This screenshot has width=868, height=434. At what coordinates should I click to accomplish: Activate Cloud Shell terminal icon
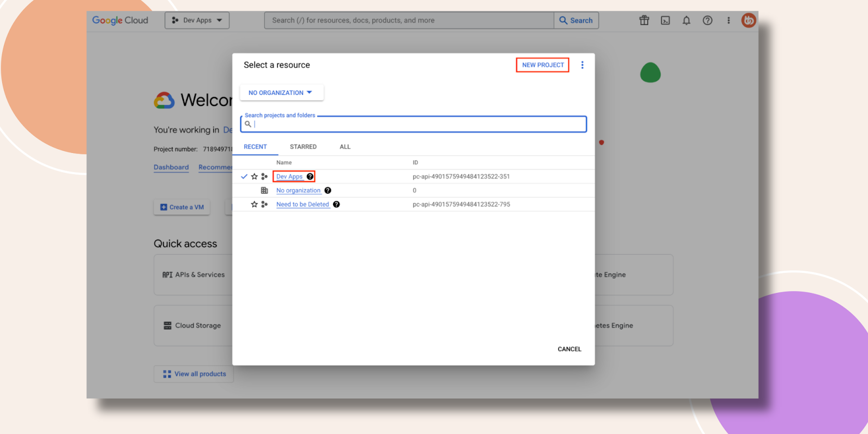click(665, 20)
